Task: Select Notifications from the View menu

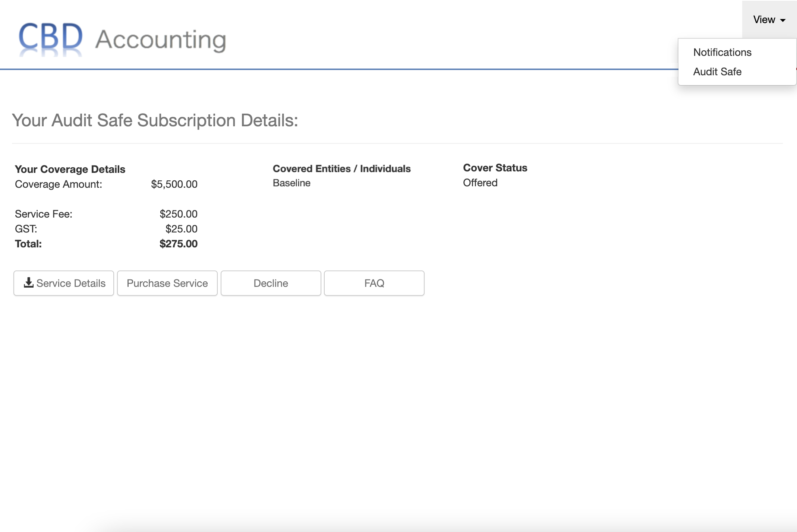Action: point(722,52)
